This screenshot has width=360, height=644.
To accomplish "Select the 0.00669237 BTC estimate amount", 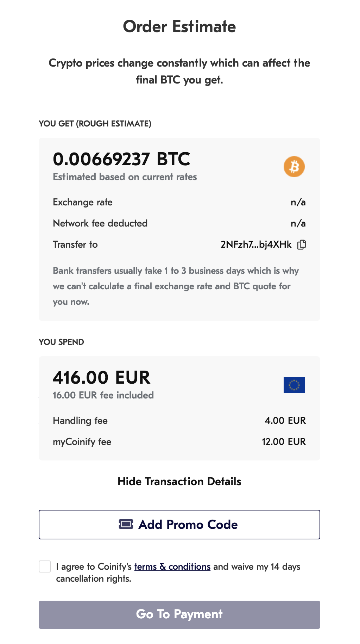I will click(x=121, y=159).
